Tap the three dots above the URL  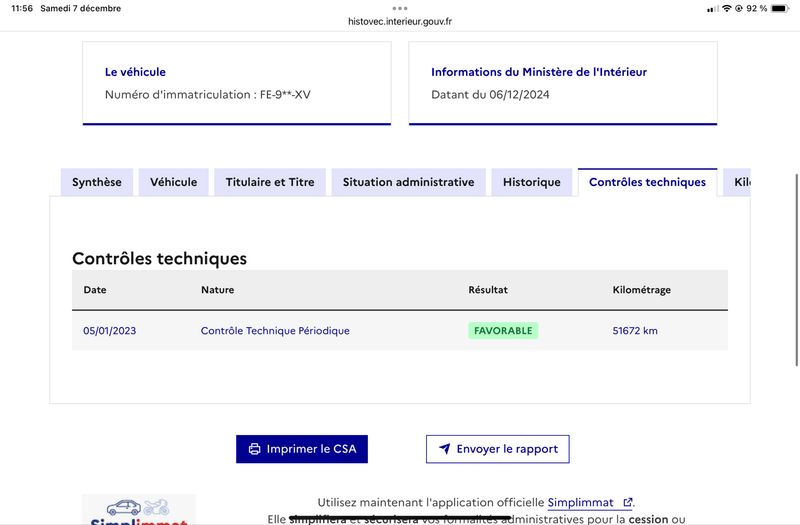(x=400, y=8)
